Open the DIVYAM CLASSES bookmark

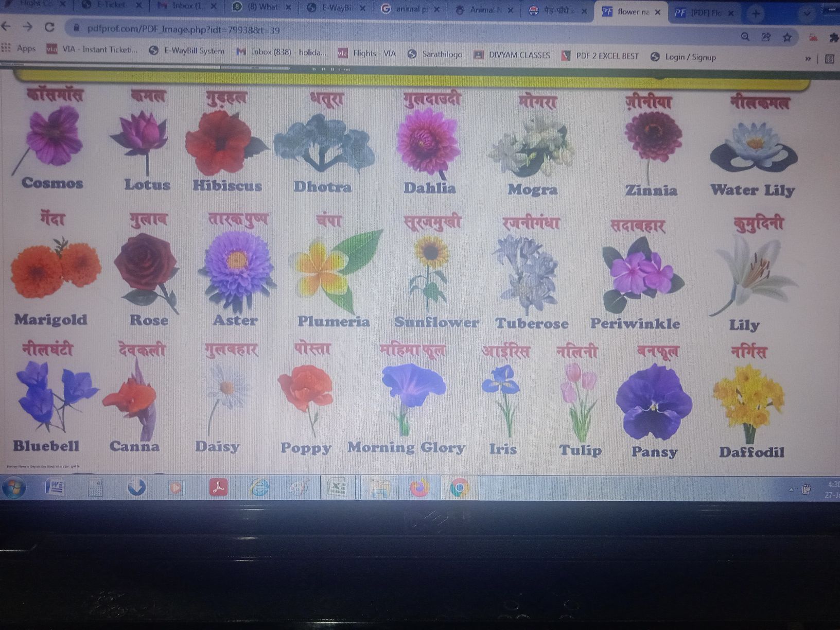click(518, 54)
